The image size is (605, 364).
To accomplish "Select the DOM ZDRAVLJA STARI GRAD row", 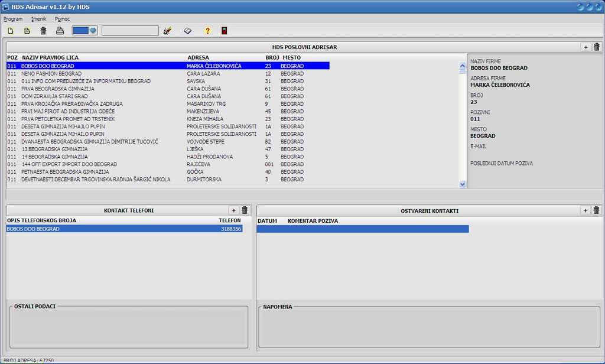I will tap(168, 96).
